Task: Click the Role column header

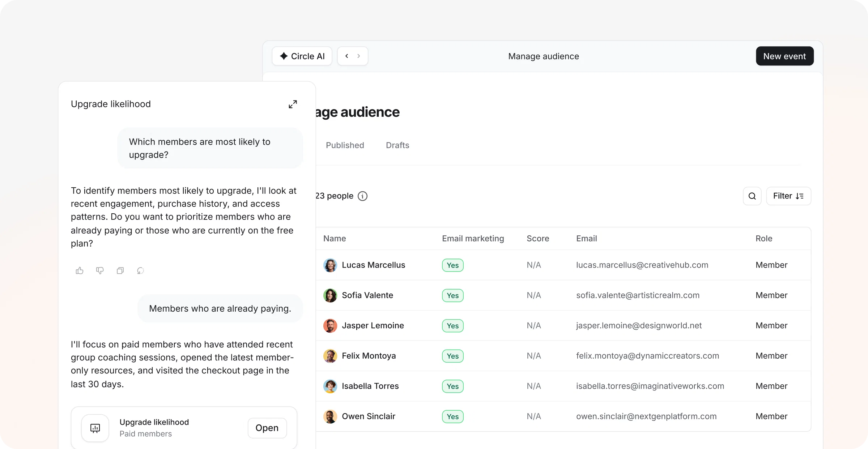Action: pyautogui.click(x=764, y=239)
